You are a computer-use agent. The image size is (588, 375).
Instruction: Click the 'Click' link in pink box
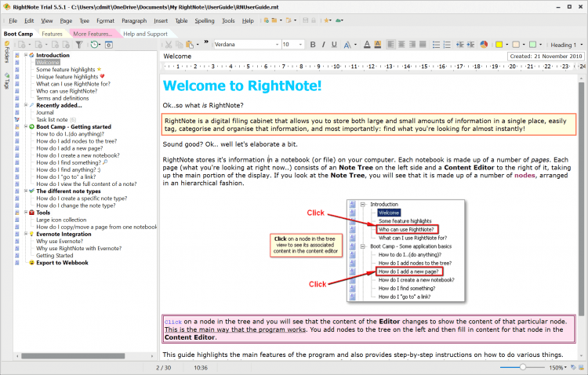173,322
